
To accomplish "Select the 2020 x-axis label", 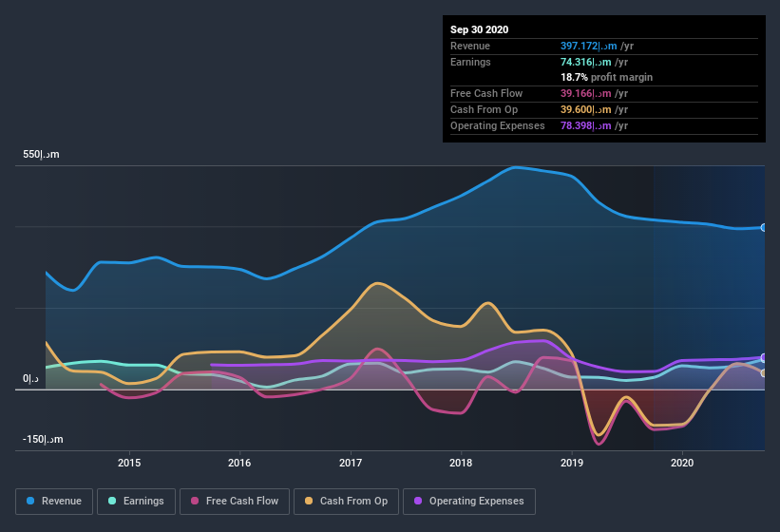I will pyautogui.click(x=682, y=463).
